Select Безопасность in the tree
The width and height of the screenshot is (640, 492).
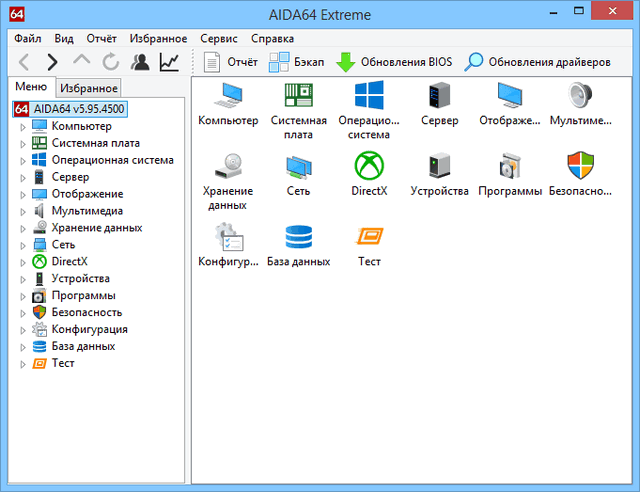(87, 312)
